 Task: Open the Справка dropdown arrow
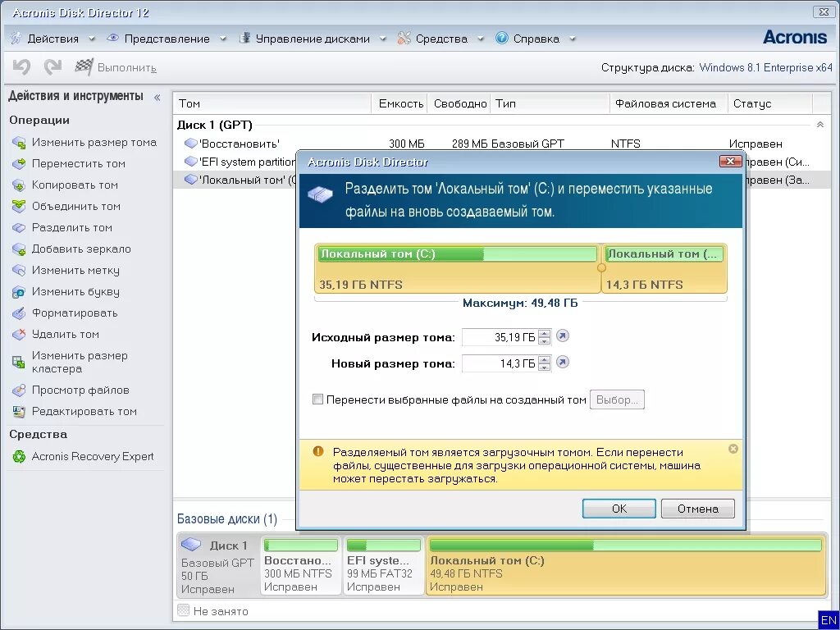click(572, 39)
